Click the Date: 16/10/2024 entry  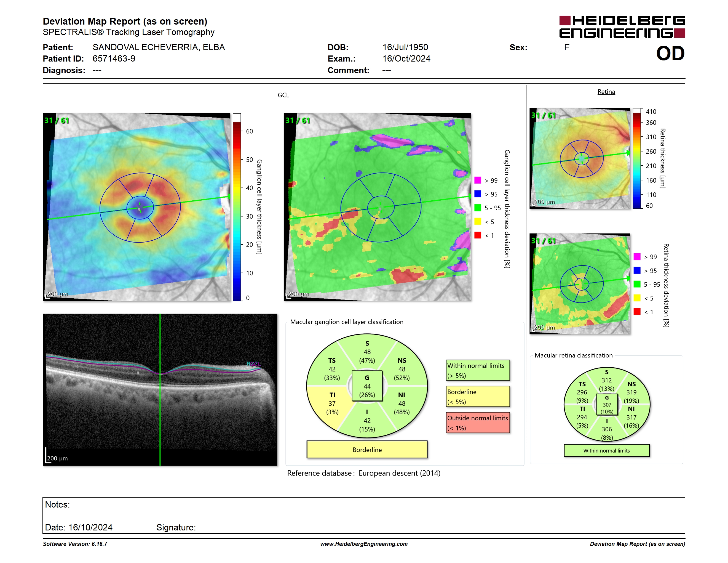point(79,527)
